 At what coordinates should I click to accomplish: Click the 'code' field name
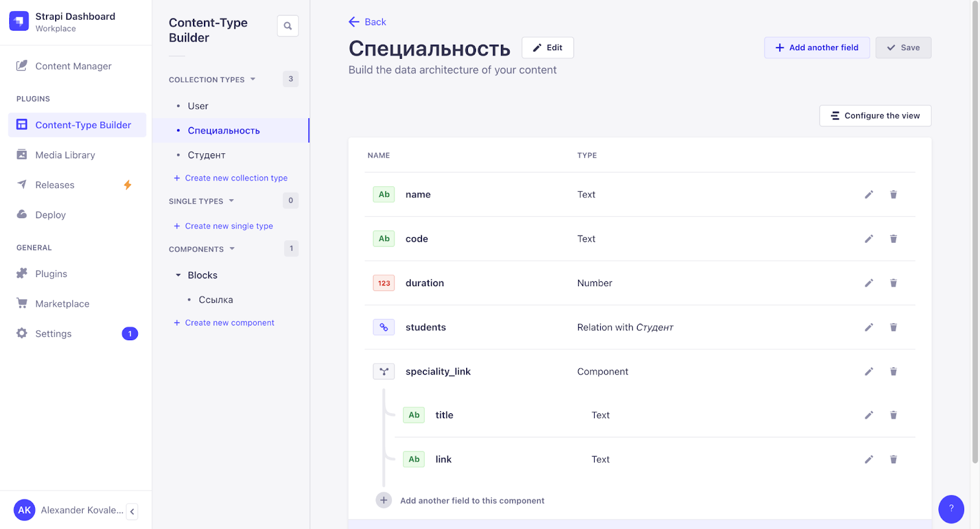(x=417, y=239)
